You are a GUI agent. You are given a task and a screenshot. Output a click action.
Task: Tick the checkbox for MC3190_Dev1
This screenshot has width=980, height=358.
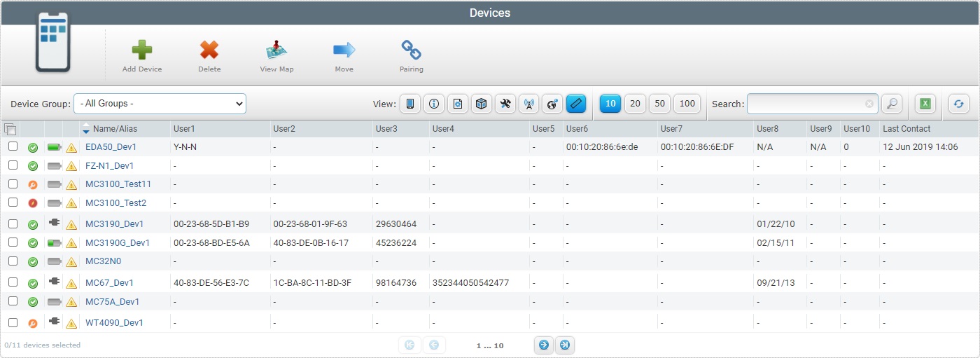coord(13,223)
